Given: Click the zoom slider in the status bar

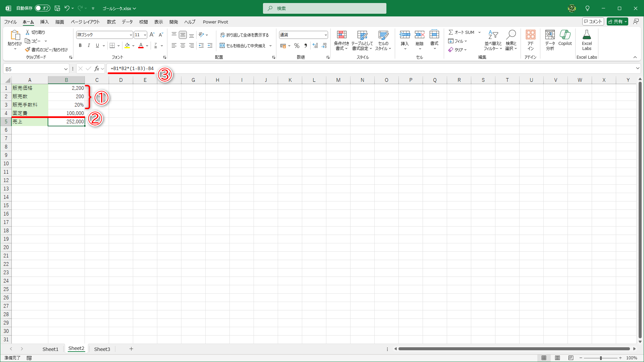Looking at the screenshot, I should pos(600,358).
